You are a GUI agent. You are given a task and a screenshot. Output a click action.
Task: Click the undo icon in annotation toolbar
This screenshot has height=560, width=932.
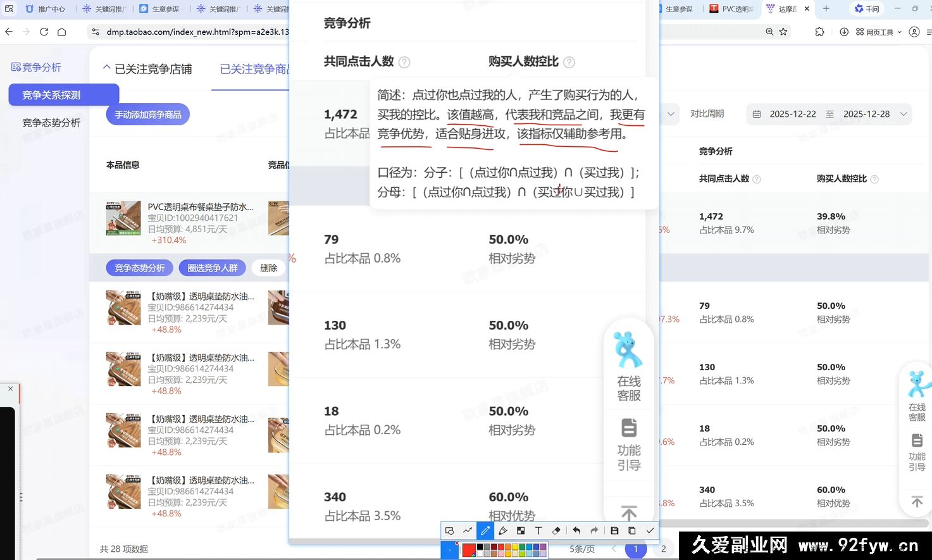click(x=576, y=530)
